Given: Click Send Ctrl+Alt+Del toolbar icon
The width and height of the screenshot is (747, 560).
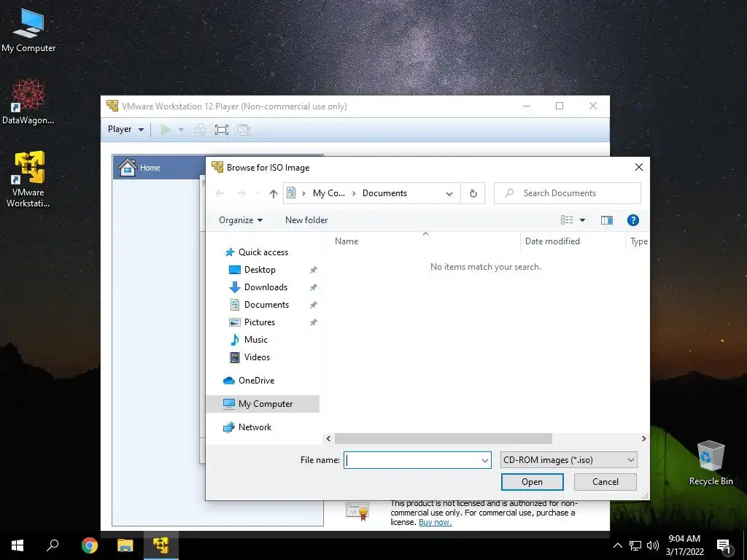Looking at the screenshot, I should click(200, 130).
